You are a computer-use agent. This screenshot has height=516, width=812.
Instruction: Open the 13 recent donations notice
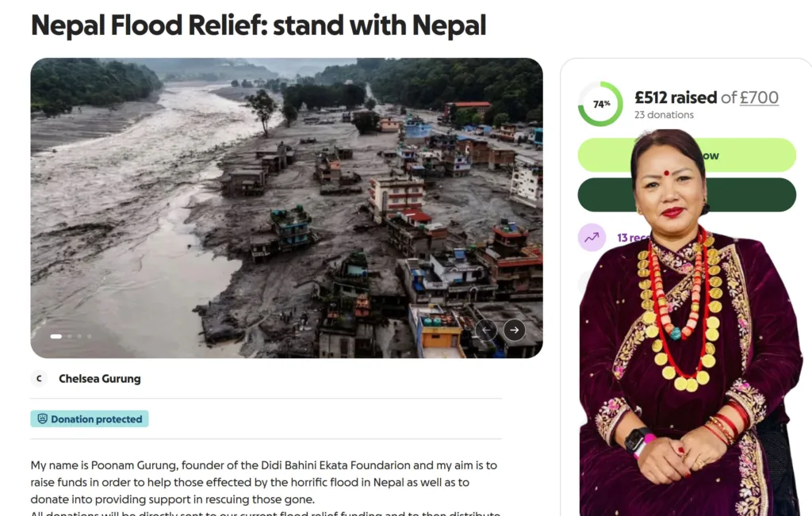click(x=633, y=238)
